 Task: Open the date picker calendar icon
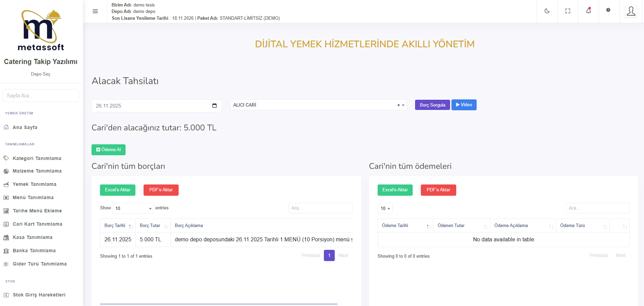pyautogui.click(x=214, y=106)
